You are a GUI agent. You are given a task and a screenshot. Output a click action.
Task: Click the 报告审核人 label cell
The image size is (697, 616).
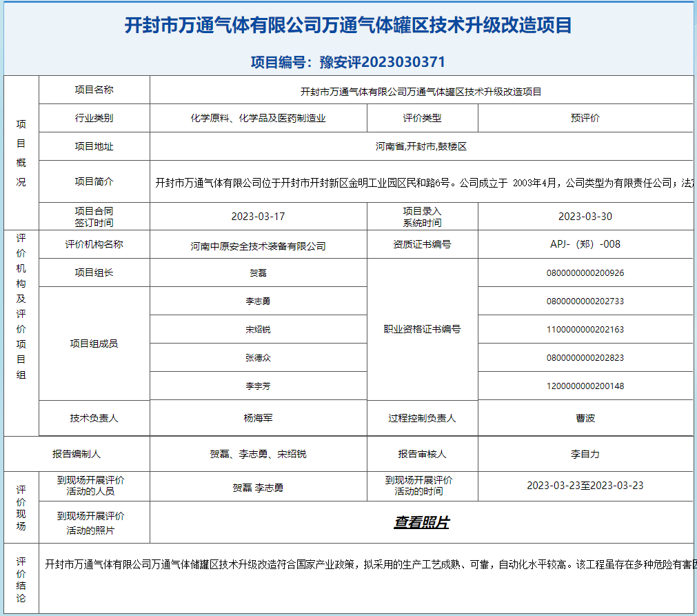tap(423, 454)
